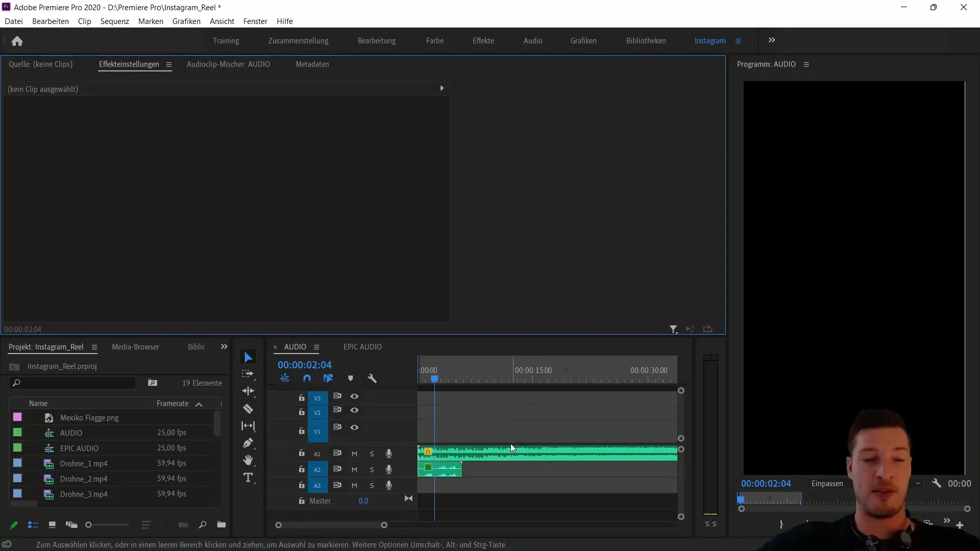
Task: Select the Pen tool
Action: tap(248, 443)
